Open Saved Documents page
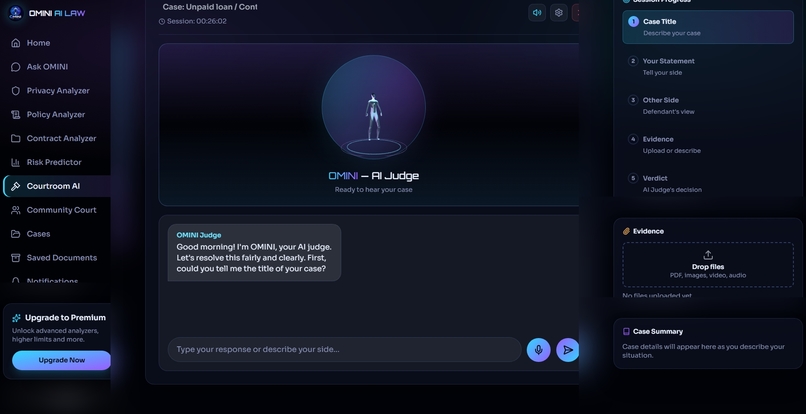Screen dimensions: 806x414 (57, 258)
